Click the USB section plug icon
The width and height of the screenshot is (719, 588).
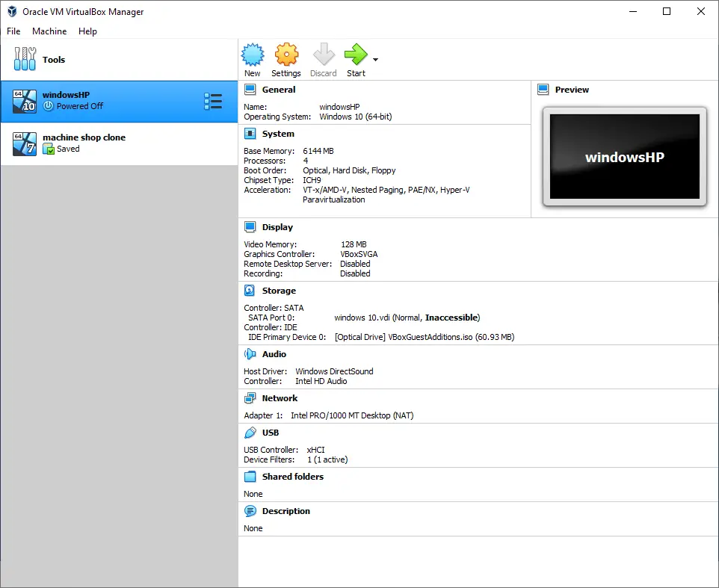[250, 433]
